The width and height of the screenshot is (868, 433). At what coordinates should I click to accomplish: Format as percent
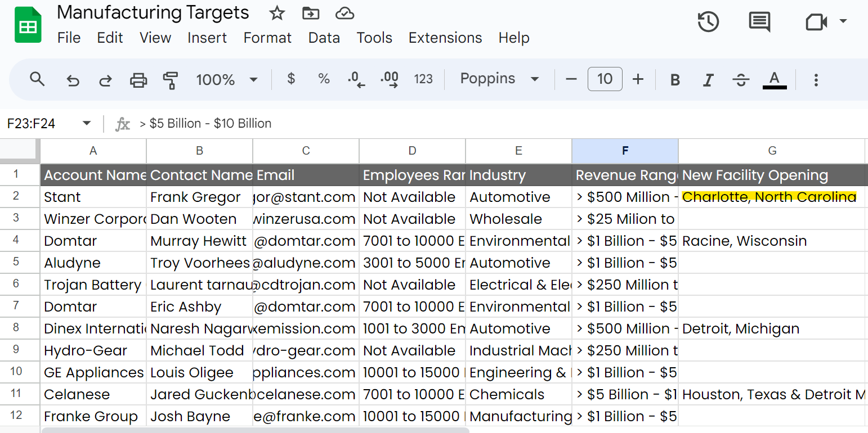tap(324, 79)
